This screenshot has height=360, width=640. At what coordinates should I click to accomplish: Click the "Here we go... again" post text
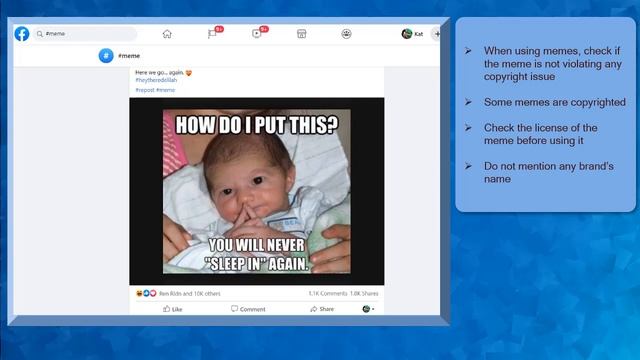point(163,73)
